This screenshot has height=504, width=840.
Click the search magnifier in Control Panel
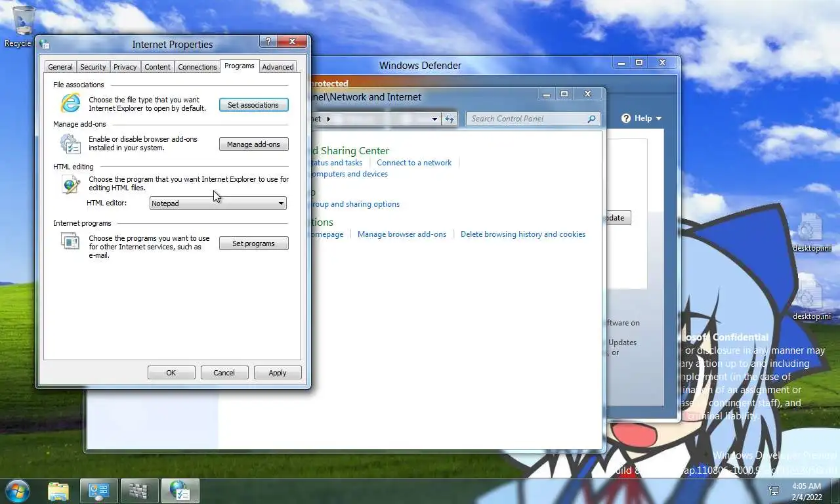(x=591, y=119)
